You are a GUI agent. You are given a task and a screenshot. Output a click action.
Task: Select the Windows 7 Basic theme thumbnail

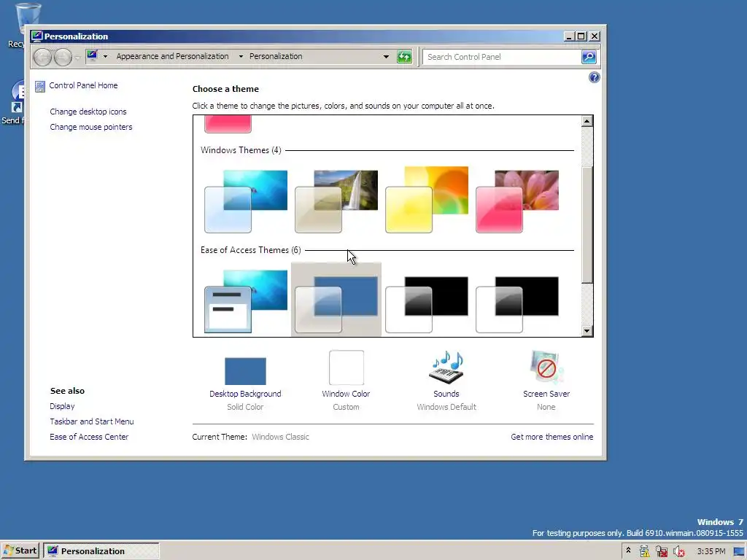coord(246,301)
